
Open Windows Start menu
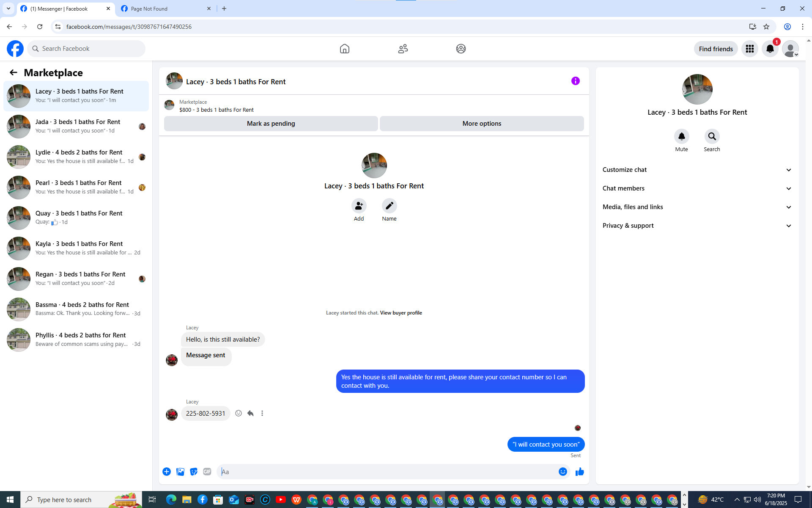pyautogui.click(x=10, y=500)
